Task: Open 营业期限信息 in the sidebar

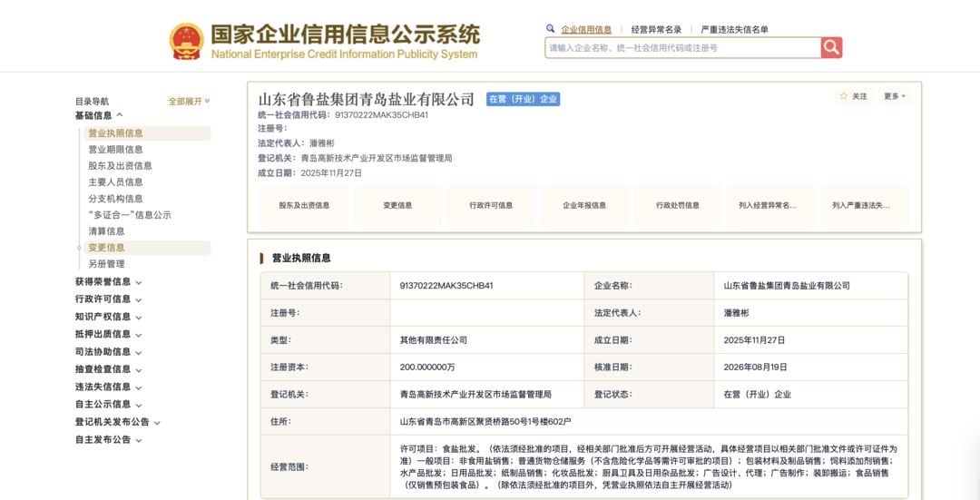Action: (115, 150)
